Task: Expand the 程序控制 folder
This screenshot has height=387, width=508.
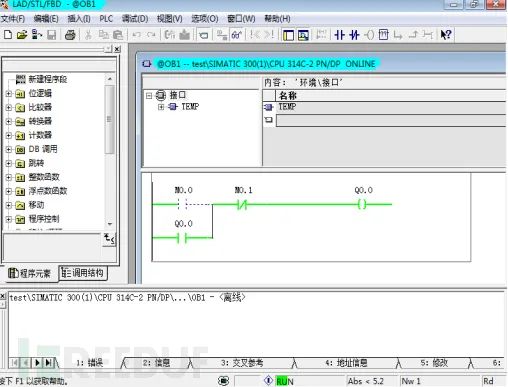Action: [x=9, y=219]
